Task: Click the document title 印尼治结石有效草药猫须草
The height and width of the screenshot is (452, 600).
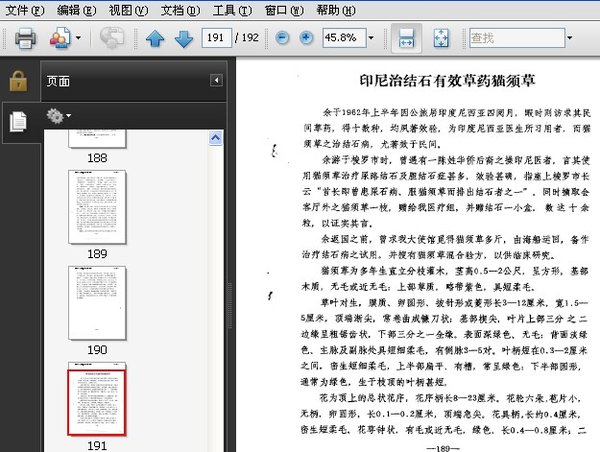Action: pos(447,80)
